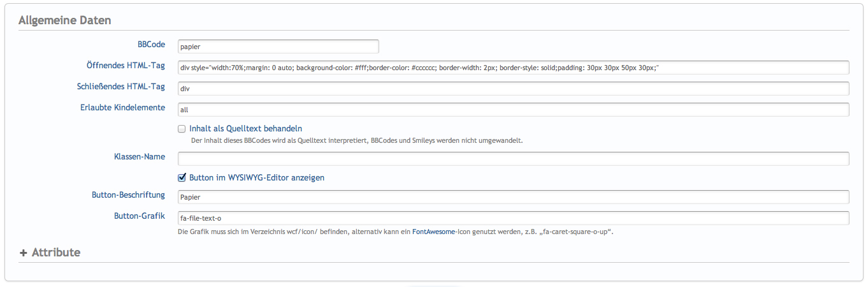Click into the Öffnendes HTML-Tag input field

[x=513, y=68]
